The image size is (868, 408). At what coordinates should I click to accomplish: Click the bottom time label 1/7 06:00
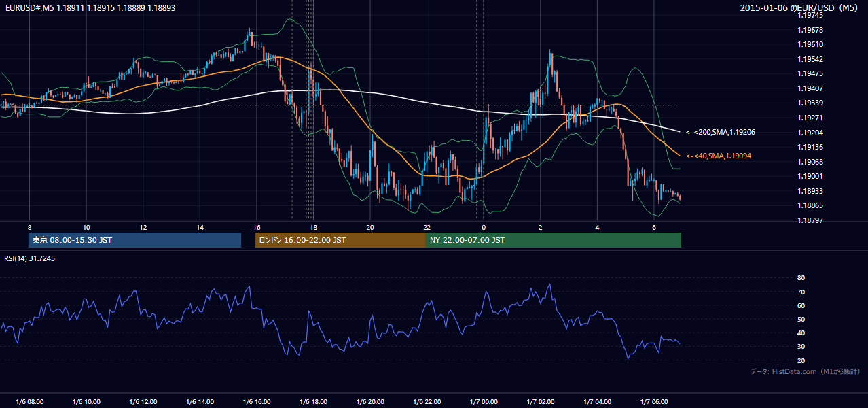653,402
